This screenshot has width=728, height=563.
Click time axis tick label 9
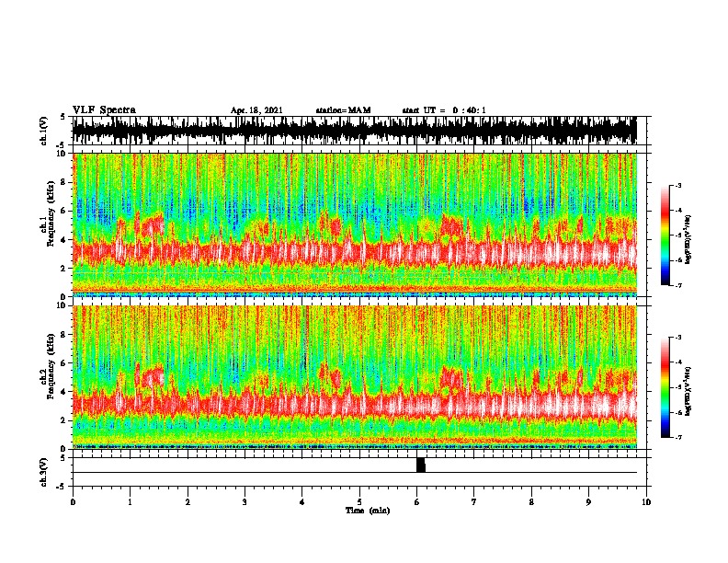(588, 502)
